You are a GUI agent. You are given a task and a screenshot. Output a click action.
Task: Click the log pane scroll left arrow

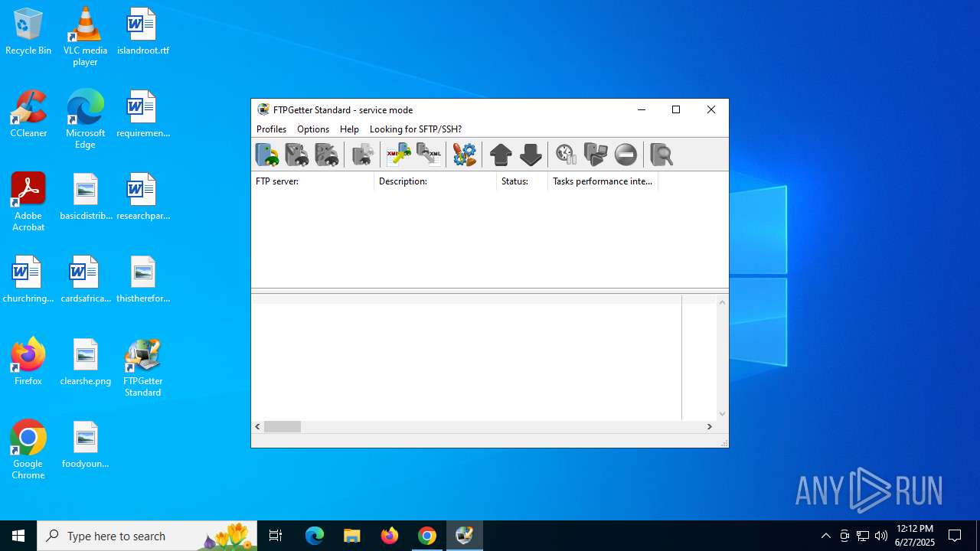coord(258,426)
